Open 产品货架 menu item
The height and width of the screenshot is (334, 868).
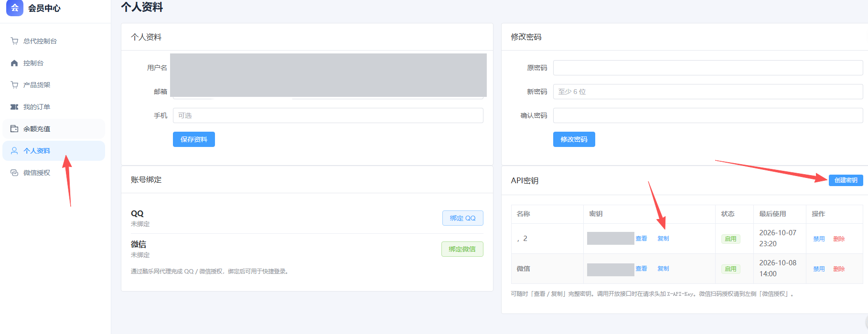54,85
